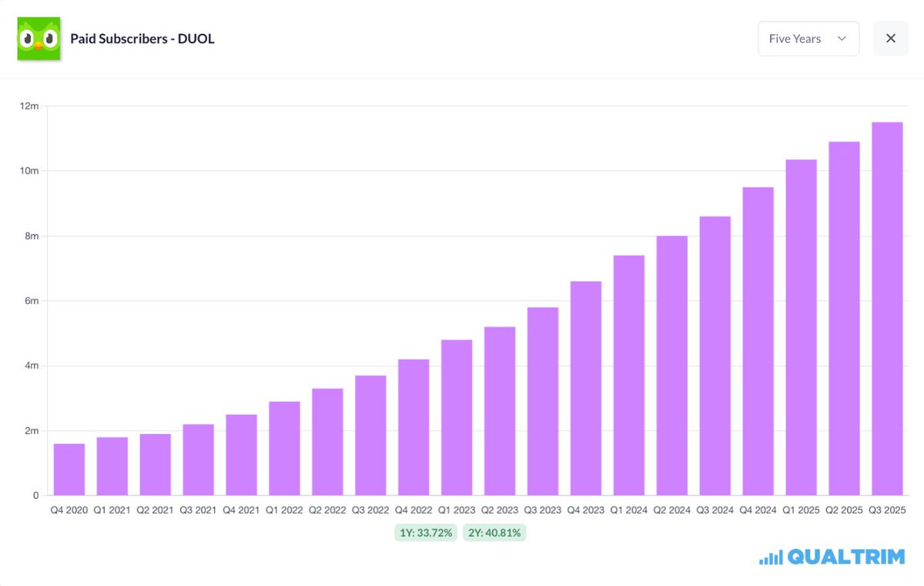
Task: Select the Q2 2024 bar
Action: tap(672, 365)
